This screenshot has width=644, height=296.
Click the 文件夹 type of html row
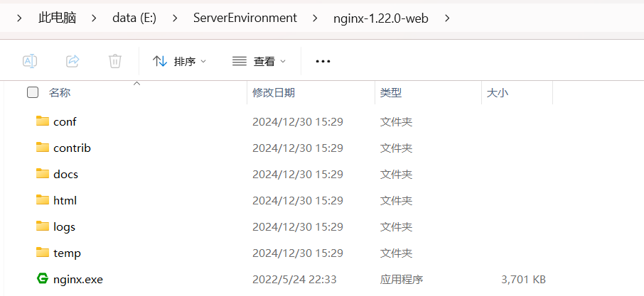[x=397, y=200]
